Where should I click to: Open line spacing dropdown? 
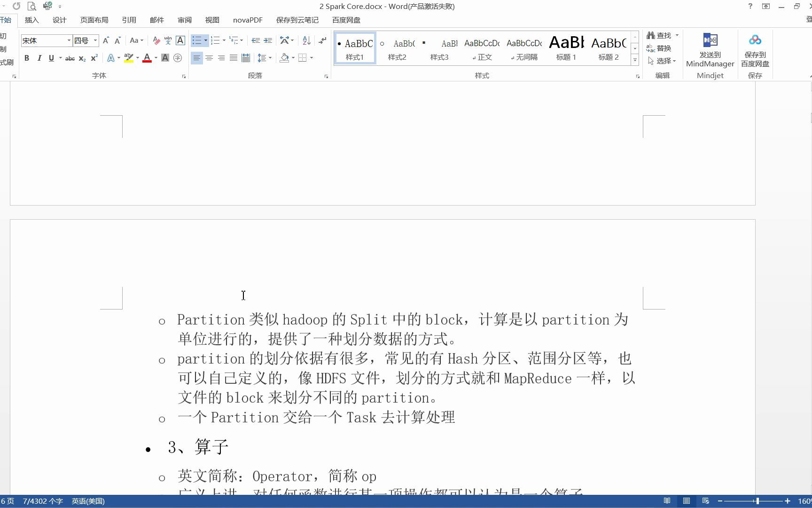tap(265, 58)
